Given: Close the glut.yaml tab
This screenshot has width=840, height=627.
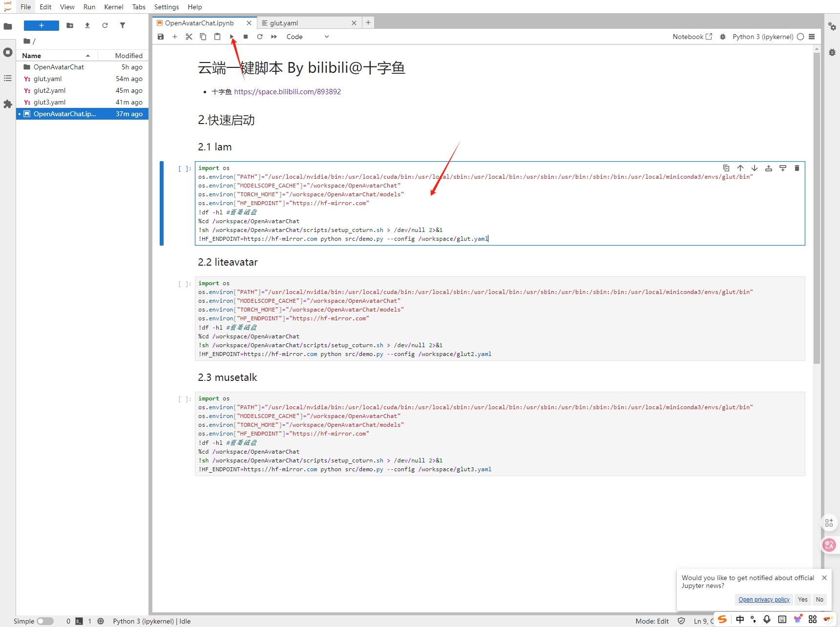Looking at the screenshot, I should point(354,23).
